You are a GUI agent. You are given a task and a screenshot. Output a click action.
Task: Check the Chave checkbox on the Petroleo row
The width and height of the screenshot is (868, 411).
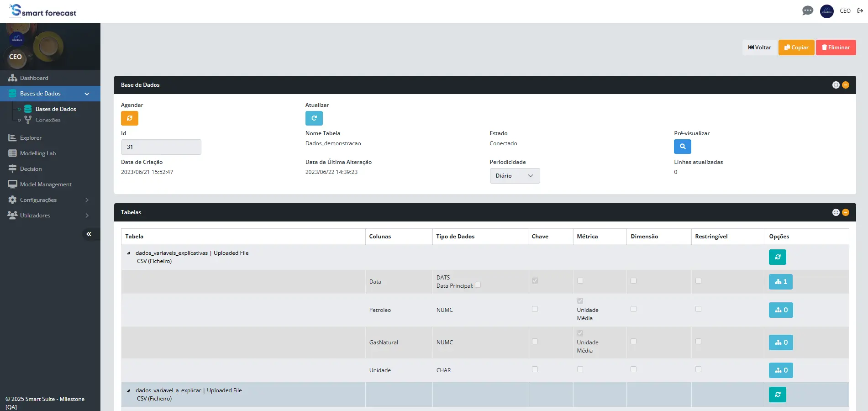(535, 309)
